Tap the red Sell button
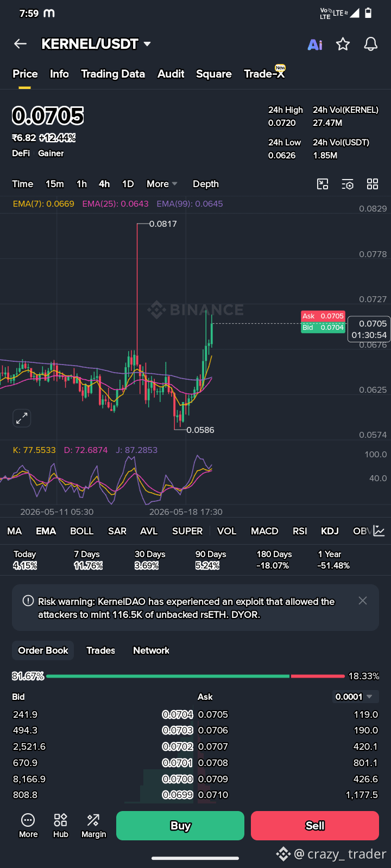Image resolution: width=391 pixels, height=868 pixels. [315, 826]
